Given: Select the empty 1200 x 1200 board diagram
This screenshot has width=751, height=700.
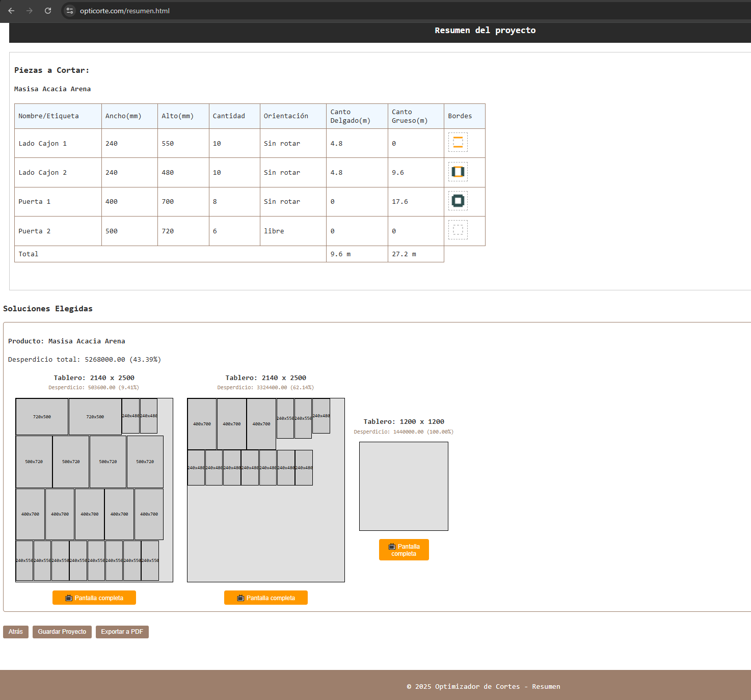Looking at the screenshot, I should click(x=404, y=486).
